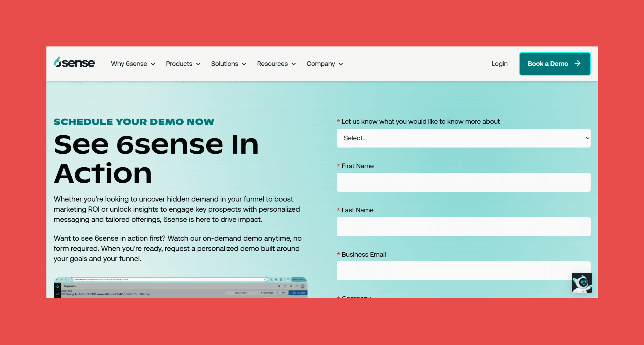Open the 'Select...' topic dropdown
The height and width of the screenshot is (345, 644).
pos(464,138)
